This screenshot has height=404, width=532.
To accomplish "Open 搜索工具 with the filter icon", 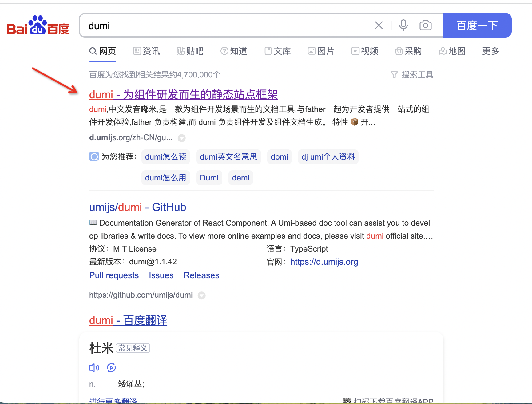I will 394,74.
